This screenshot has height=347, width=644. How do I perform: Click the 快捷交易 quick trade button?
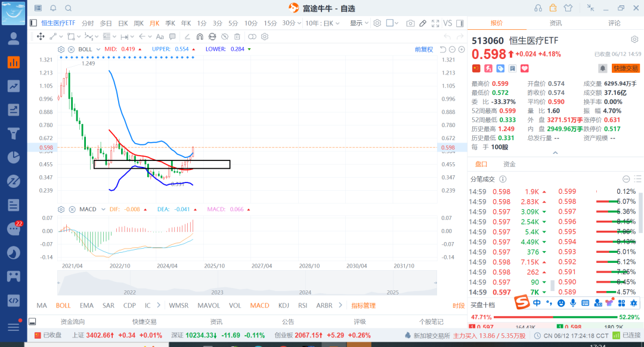626,68
